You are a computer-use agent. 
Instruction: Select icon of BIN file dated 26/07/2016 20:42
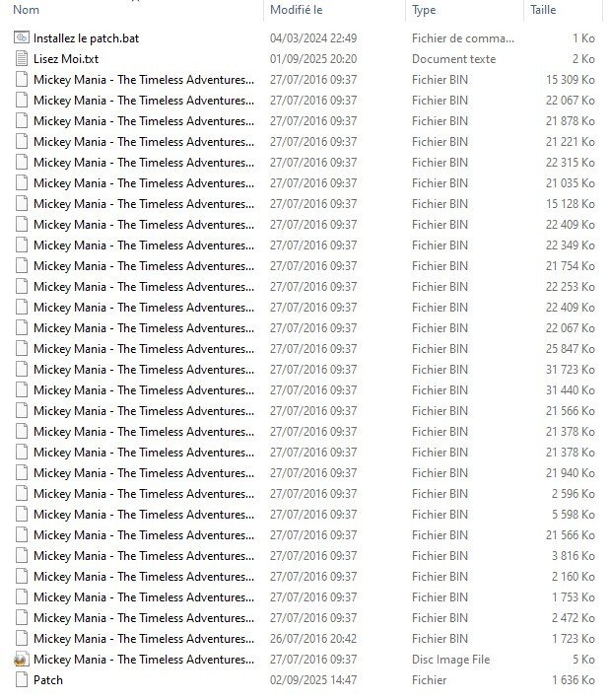pos(22,639)
